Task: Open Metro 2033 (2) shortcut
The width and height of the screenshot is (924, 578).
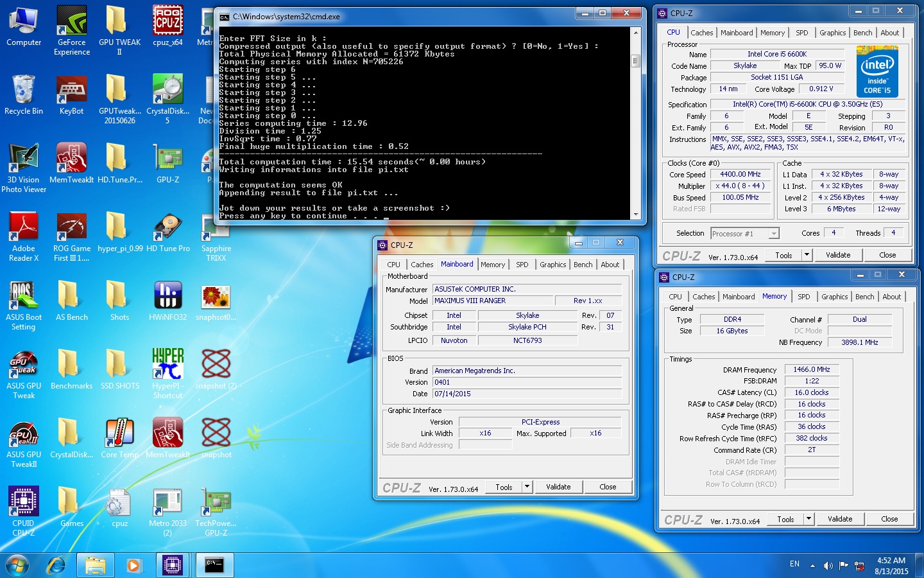Action: [167, 511]
